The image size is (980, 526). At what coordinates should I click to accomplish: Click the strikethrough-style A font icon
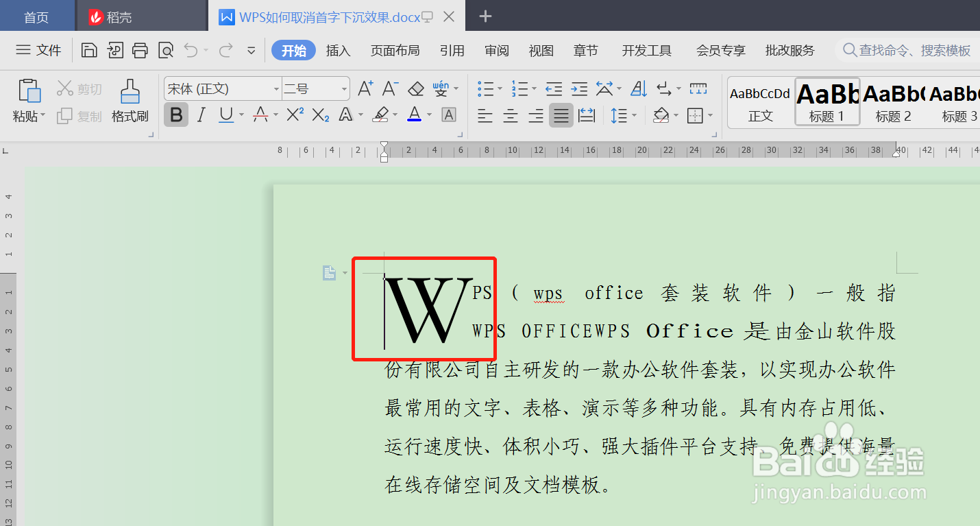[260, 115]
